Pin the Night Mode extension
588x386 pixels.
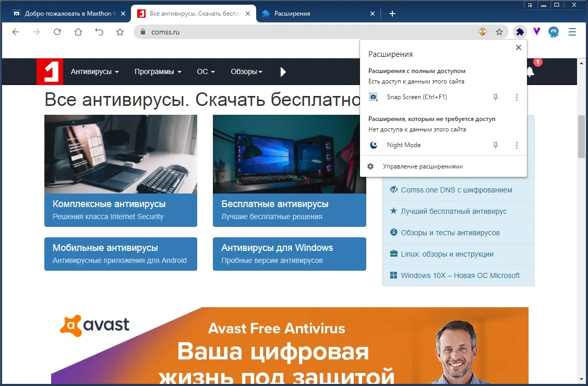[x=495, y=145]
